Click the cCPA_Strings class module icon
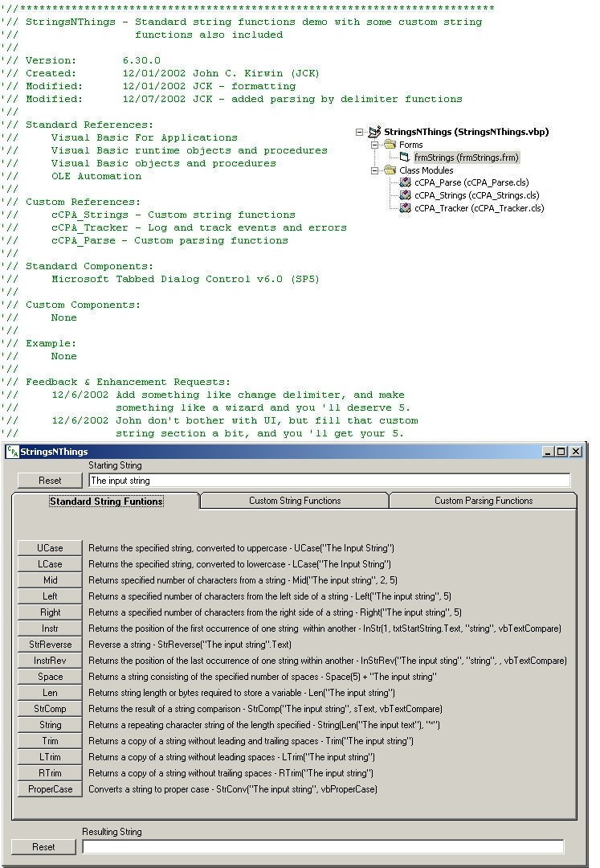This screenshot has height=868, width=600. point(405,195)
